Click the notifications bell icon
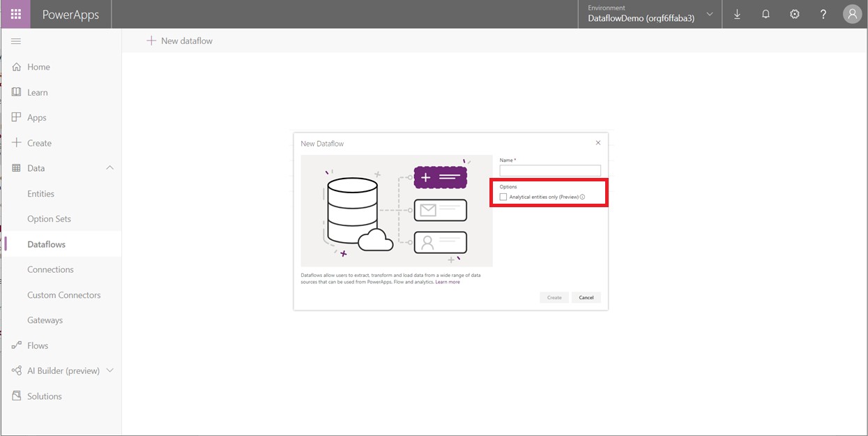Image resolution: width=868 pixels, height=436 pixels. [x=766, y=14]
